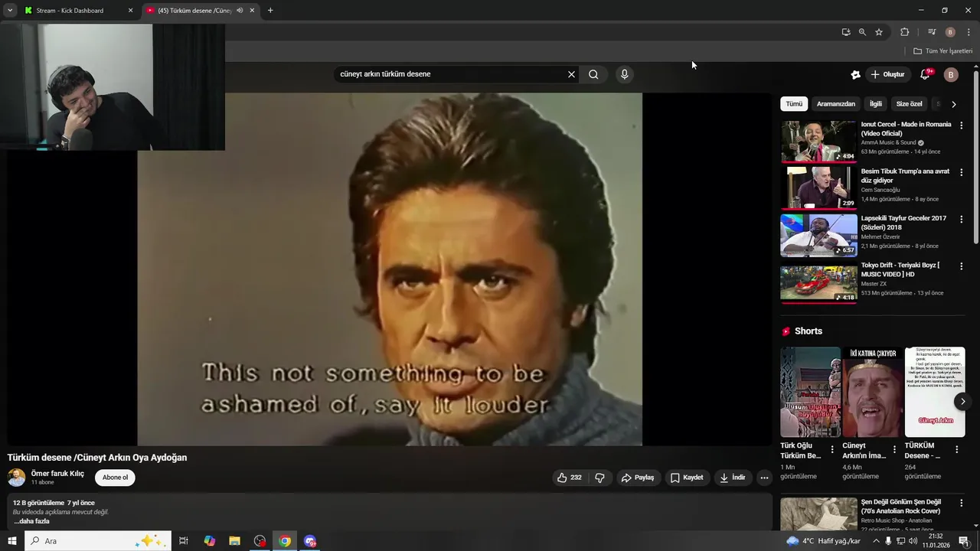
Task: Open more actions ellipsis under video
Action: pos(764,478)
